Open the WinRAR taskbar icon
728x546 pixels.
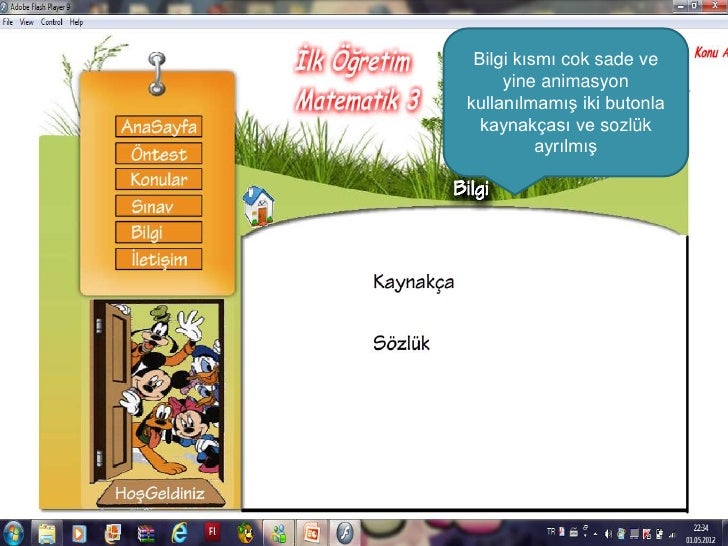(x=146, y=533)
